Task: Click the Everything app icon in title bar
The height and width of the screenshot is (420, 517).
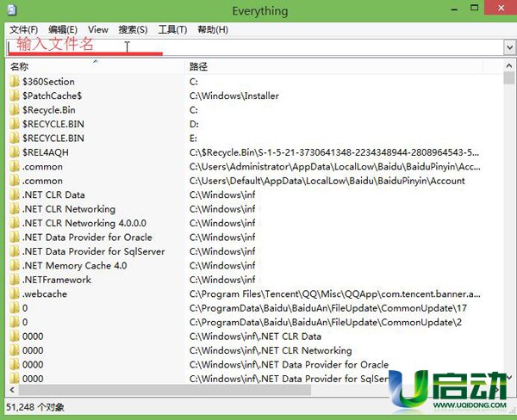Action: 12,9
